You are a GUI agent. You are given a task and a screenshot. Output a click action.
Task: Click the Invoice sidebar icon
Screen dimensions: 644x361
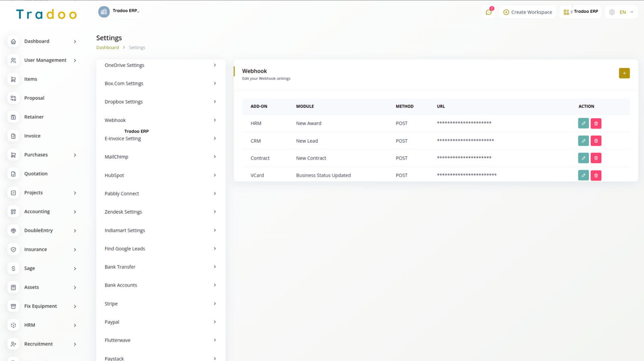pos(13,136)
